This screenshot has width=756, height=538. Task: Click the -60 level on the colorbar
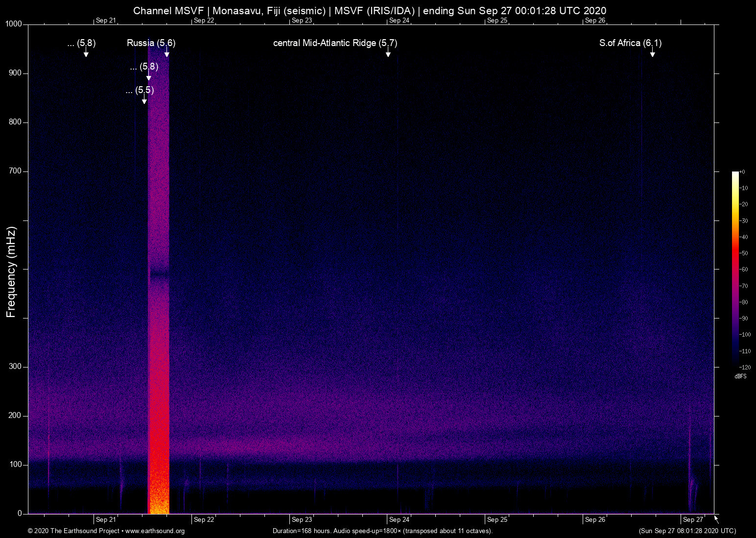[x=735, y=269]
